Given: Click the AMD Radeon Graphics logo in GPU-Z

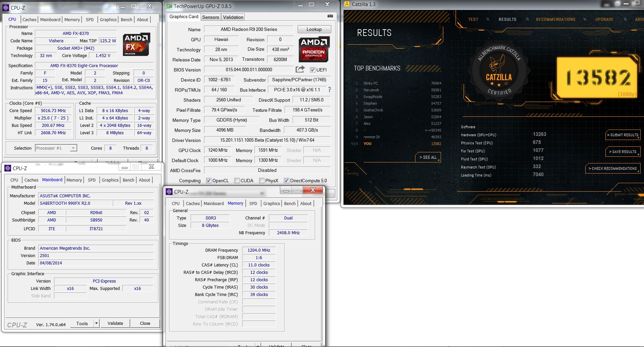Looking at the screenshot, I should tap(314, 49).
